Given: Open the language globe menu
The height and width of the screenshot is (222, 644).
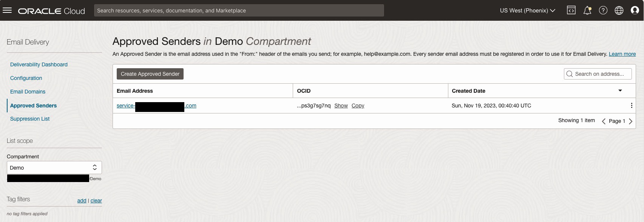Looking at the screenshot, I should (619, 11).
